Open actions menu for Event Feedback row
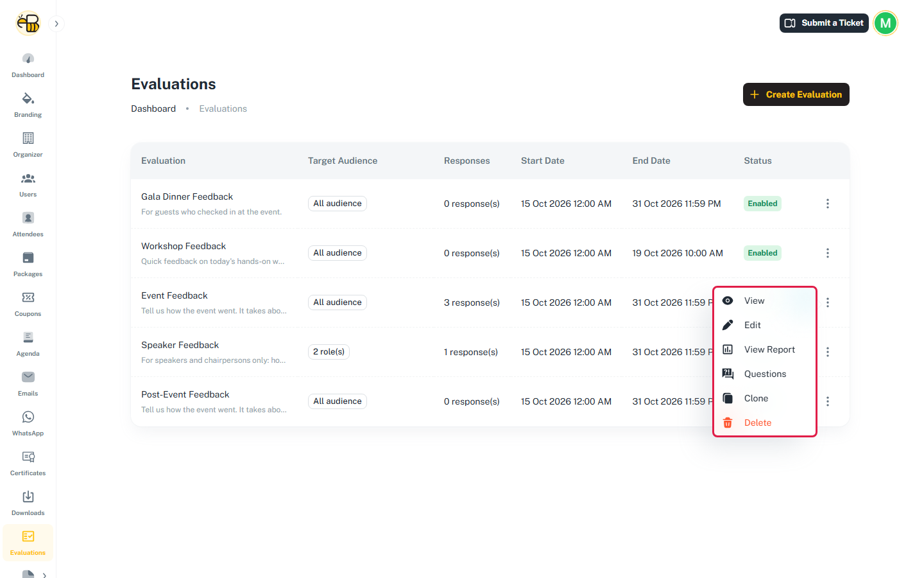924x578 pixels. (x=828, y=302)
